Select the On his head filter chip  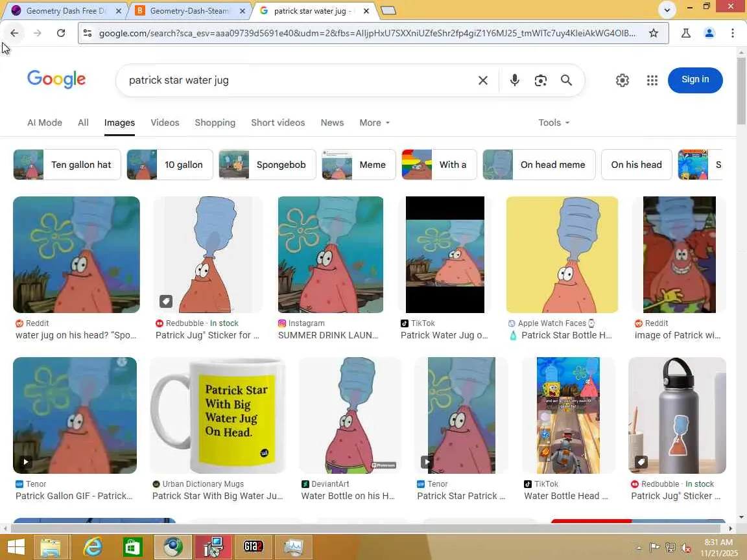coord(637,165)
